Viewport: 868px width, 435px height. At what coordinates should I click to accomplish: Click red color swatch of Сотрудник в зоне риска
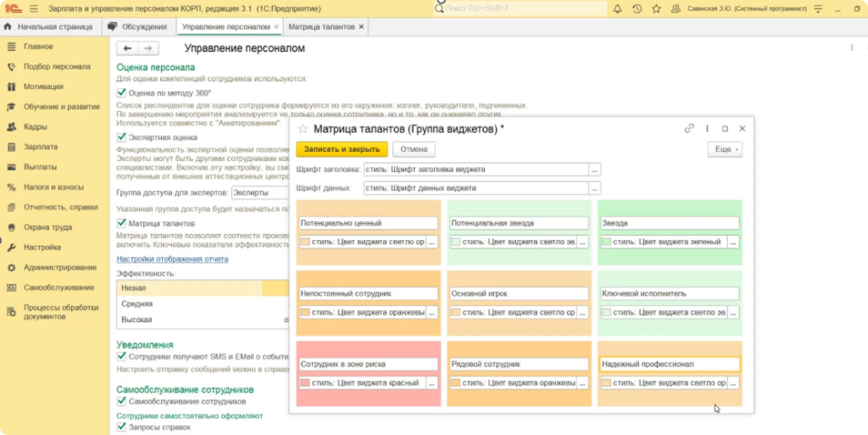click(x=305, y=383)
